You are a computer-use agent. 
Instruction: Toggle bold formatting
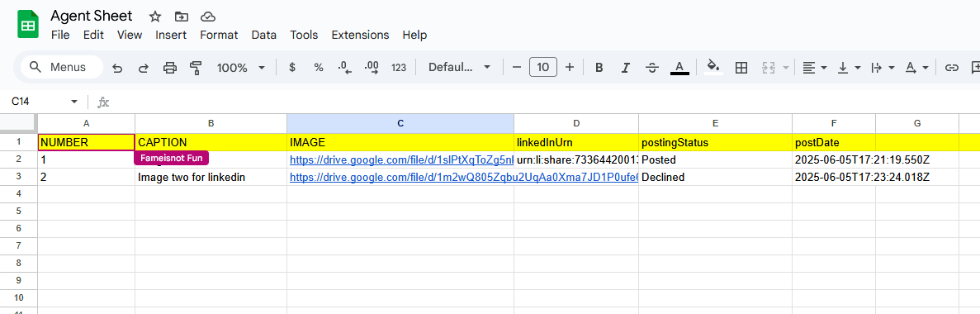tap(599, 68)
